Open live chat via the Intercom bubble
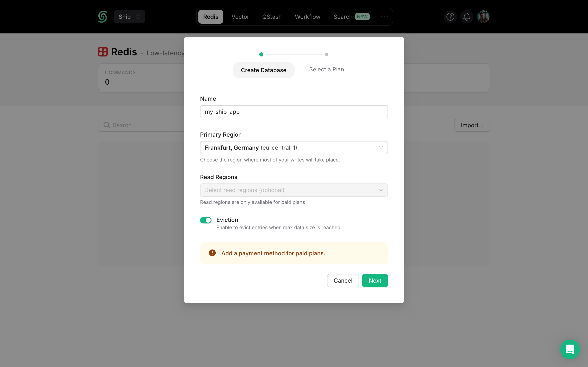The width and height of the screenshot is (588, 367). coord(570,349)
